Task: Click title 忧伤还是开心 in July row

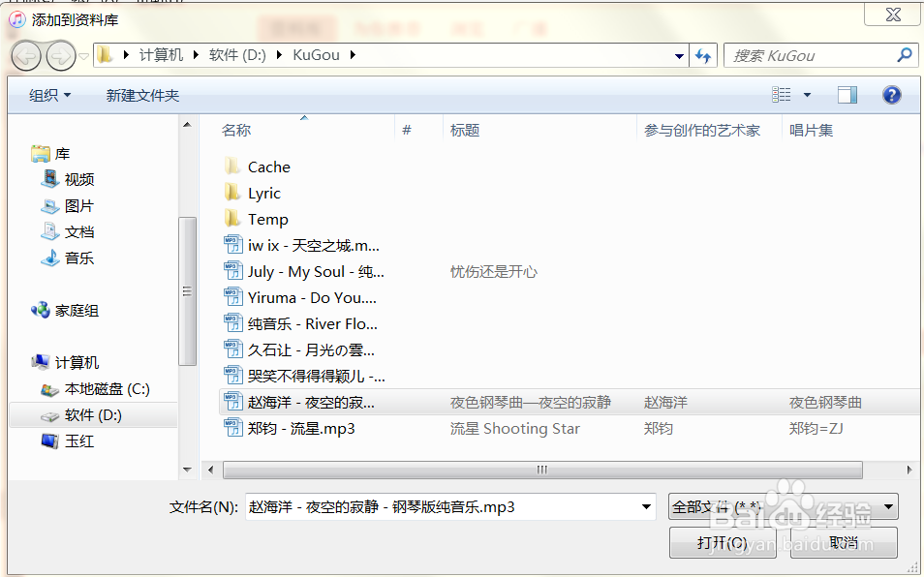Action: (493, 271)
